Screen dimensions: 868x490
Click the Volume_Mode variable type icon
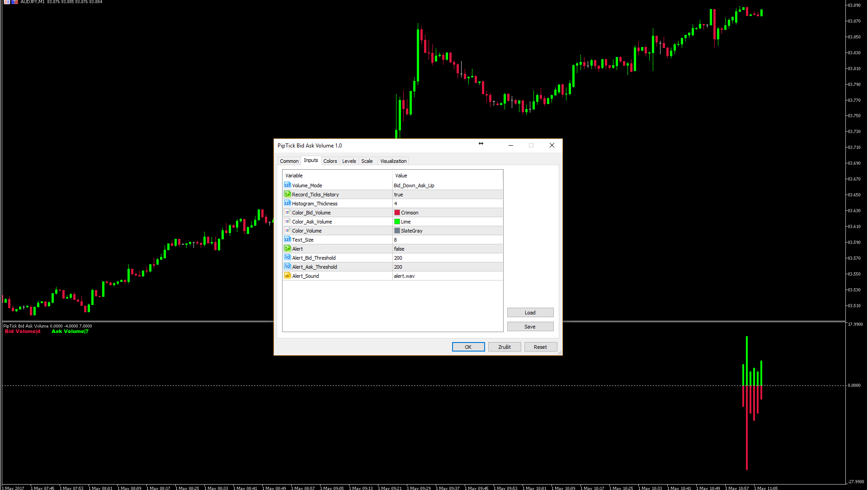click(287, 185)
